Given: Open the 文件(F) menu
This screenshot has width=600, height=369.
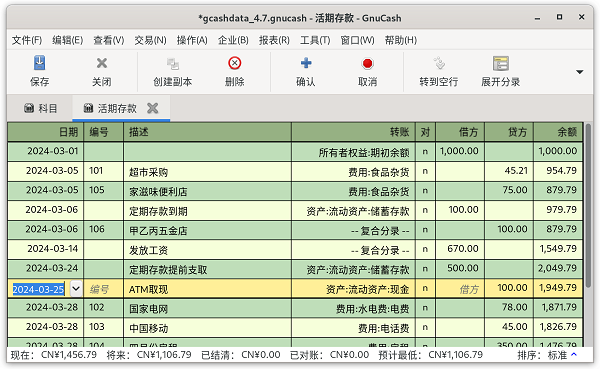Looking at the screenshot, I should (27, 40).
